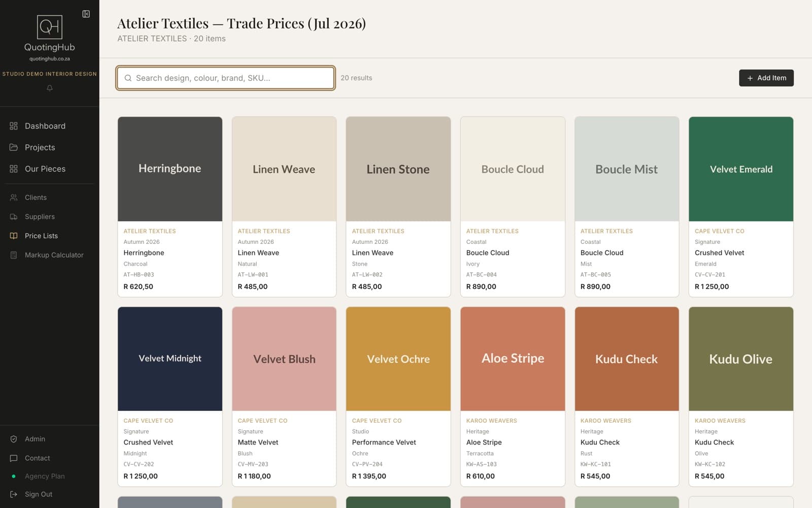The width and height of the screenshot is (812, 508).
Task: Open the Velvet Blush swatch
Action: (x=284, y=359)
